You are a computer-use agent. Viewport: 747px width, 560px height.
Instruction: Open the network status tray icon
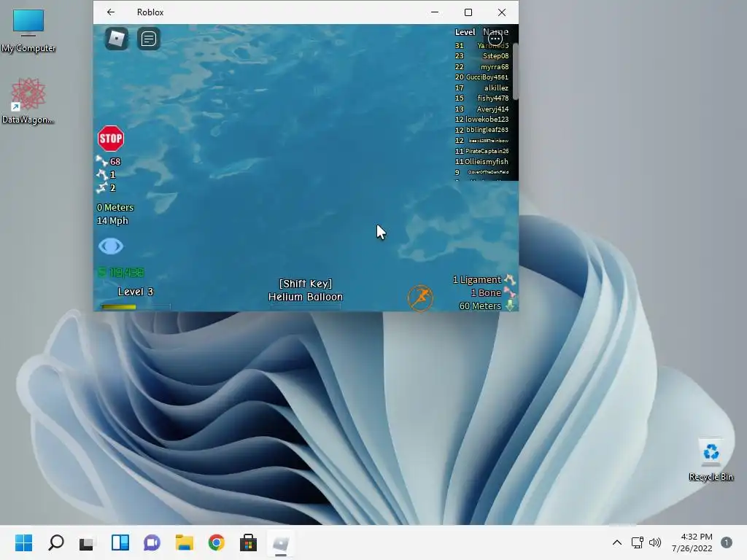(638, 542)
